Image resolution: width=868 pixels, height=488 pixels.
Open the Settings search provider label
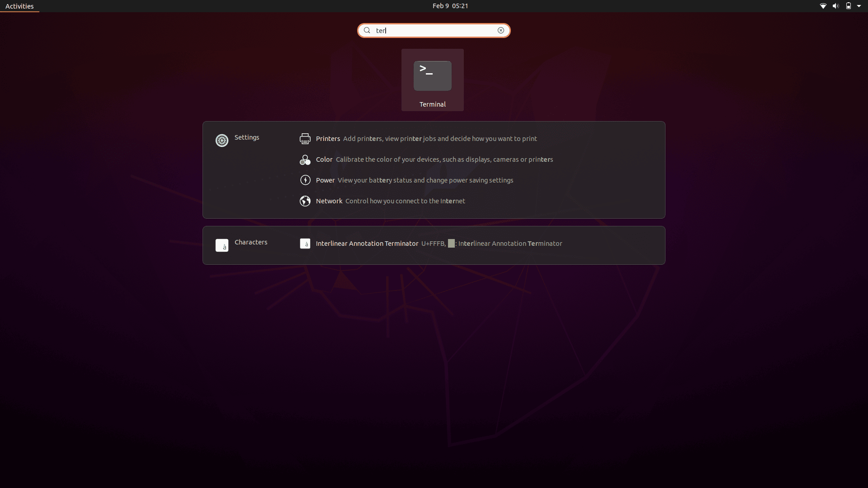click(247, 137)
